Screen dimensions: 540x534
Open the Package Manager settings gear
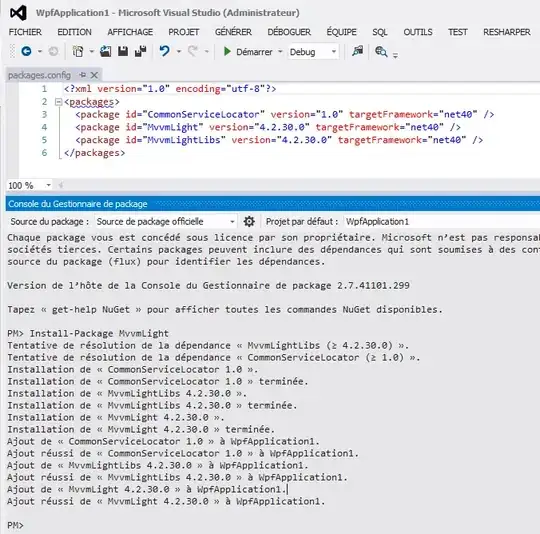coord(249,221)
